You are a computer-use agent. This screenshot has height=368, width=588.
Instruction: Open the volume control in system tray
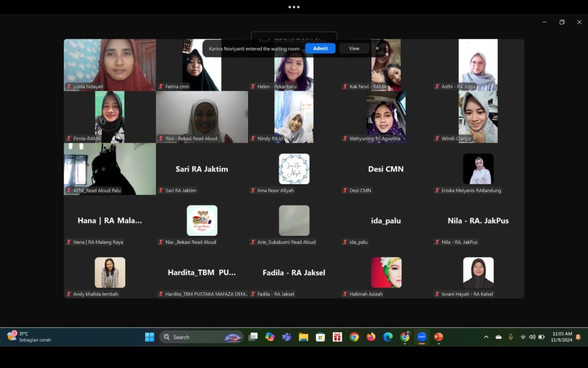[532, 337]
